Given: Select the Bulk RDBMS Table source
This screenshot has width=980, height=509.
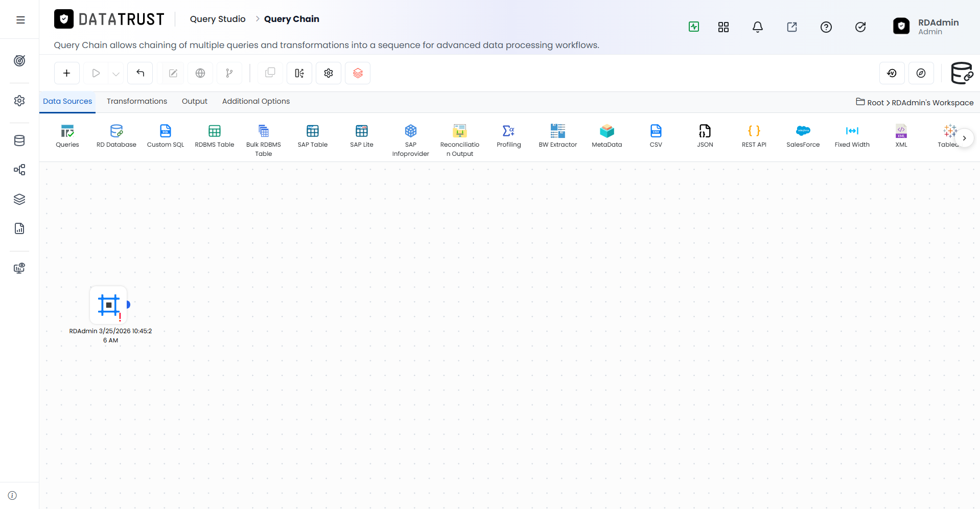Looking at the screenshot, I should [x=264, y=140].
